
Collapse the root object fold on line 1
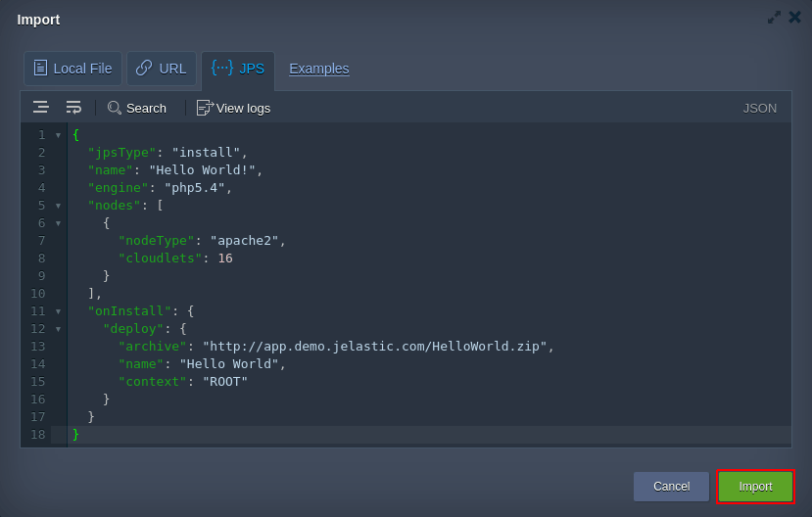58,135
